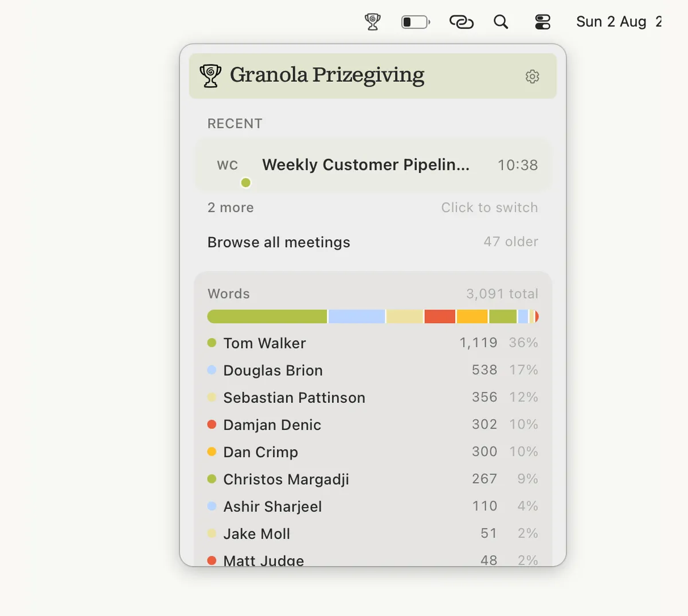Click Douglas Brion's 17% share

click(x=523, y=370)
